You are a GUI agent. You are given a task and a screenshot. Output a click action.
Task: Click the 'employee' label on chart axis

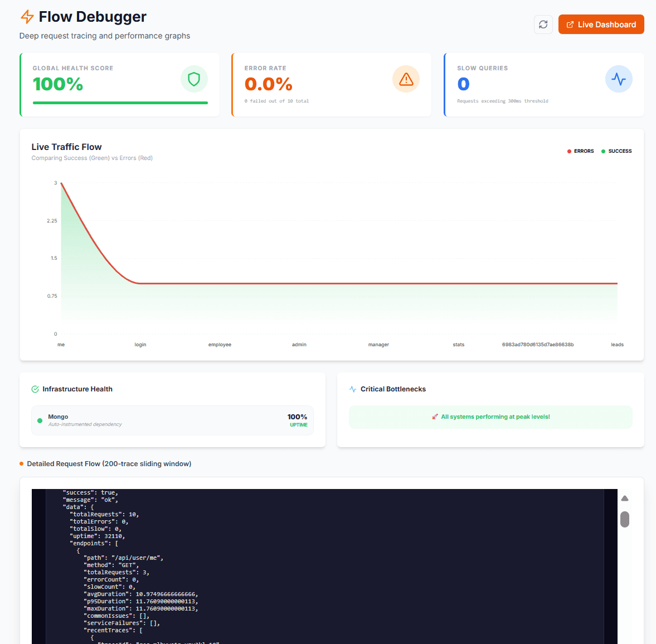pos(220,345)
